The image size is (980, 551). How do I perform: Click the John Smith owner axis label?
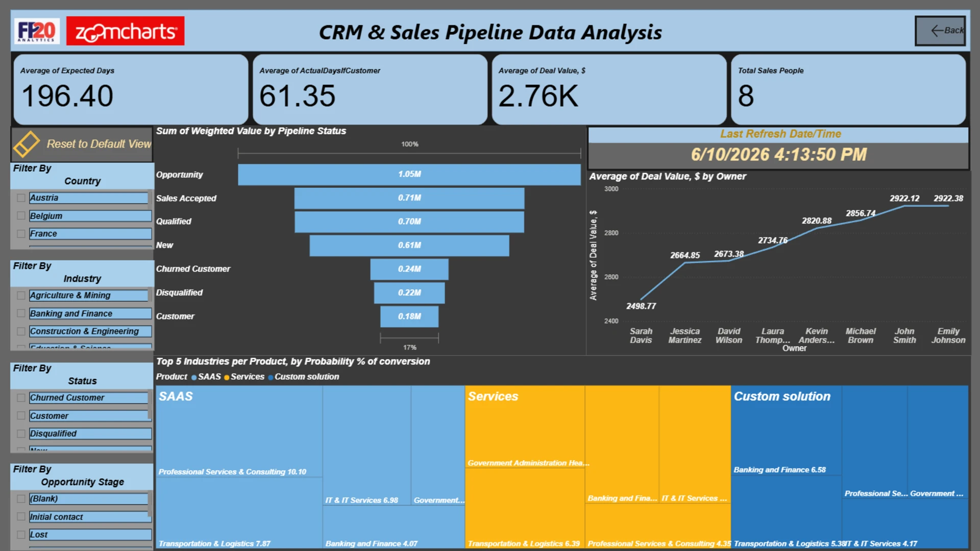pyautogui.click(x=904, y=336)
